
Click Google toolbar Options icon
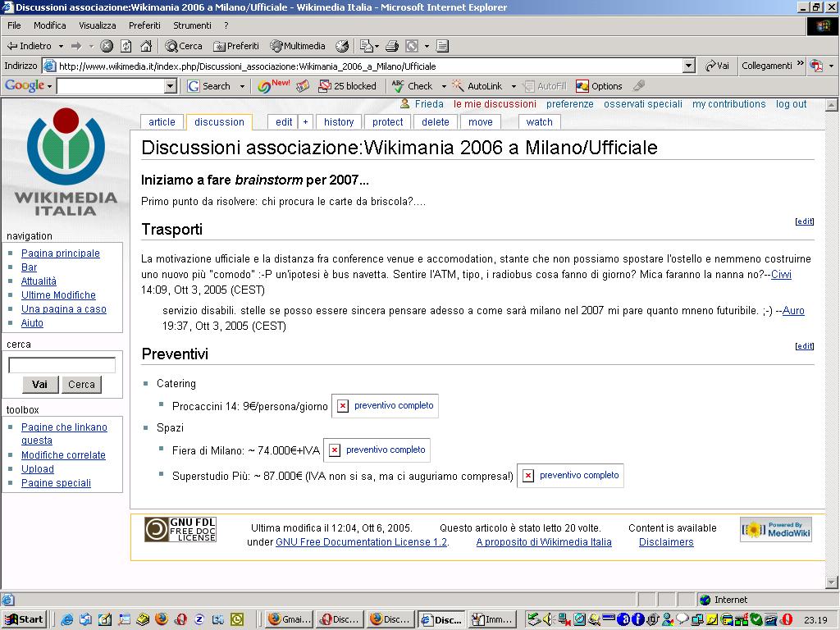(x=599, y=86)
